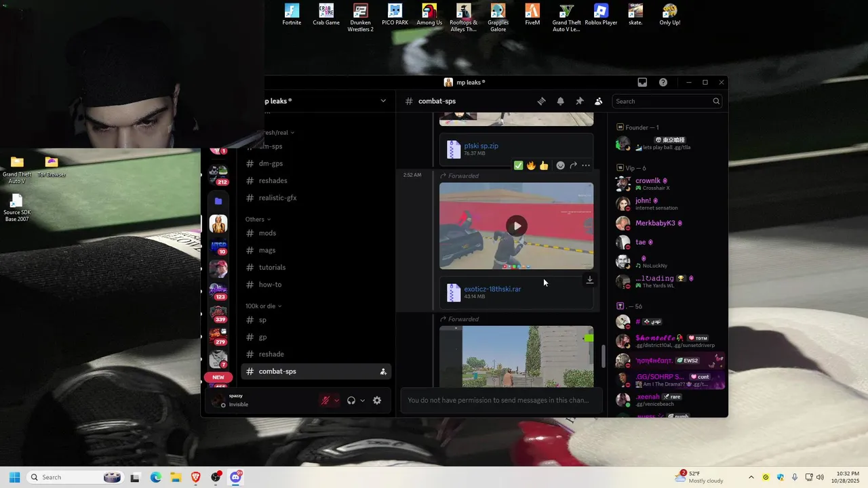Forward the message using arrow icon
This screenshot has height=488, width=868.
tap(573, 165)
